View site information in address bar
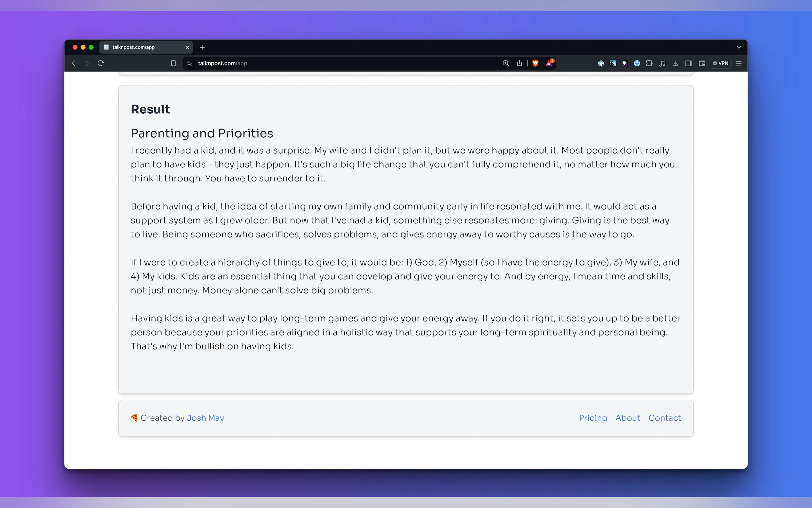The height and width of the screenshot is (508, 812). coord(190,63)
